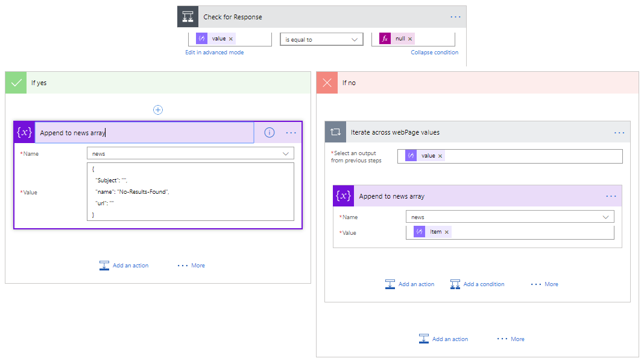Click the variable icon on the If no append action
The image size is (644, 361).
344,196
